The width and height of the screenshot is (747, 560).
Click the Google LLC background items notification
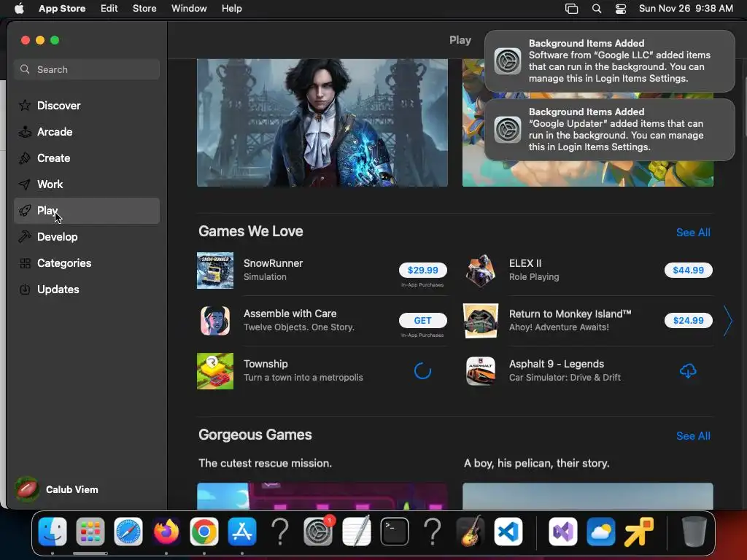pos(609,61)
